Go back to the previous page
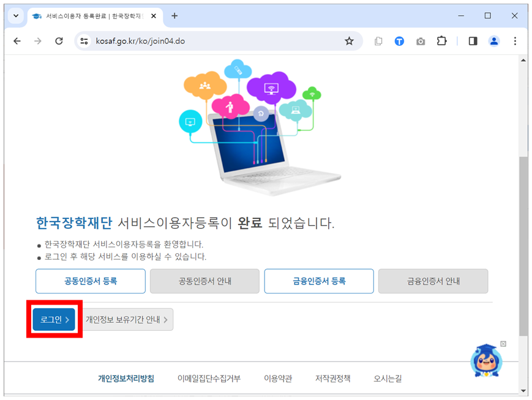This screenshot has width=532, height=400. pos(17,41)
